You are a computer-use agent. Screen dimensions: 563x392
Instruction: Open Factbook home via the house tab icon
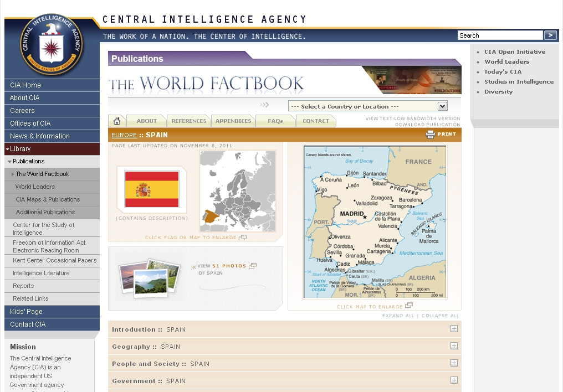point(116,120)
